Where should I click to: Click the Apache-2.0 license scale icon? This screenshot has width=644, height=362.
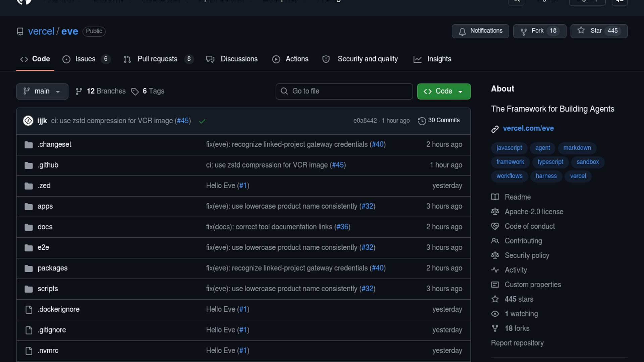[495, 212]
